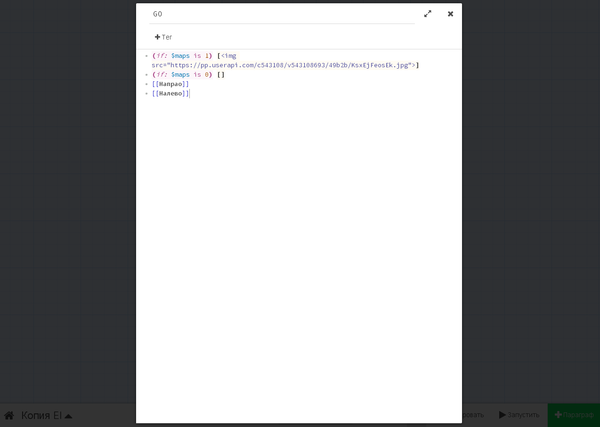Image resolution: width=600 pixels, height=427 pixels.
Task: Add a tag with the Тег button
Action: 163,37
